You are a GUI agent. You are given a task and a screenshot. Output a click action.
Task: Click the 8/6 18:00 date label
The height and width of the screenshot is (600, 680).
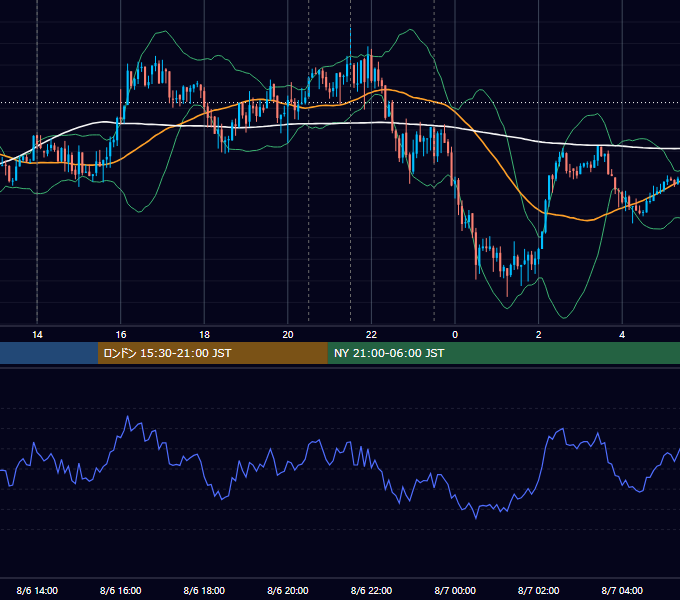click(x=204, y=590)
